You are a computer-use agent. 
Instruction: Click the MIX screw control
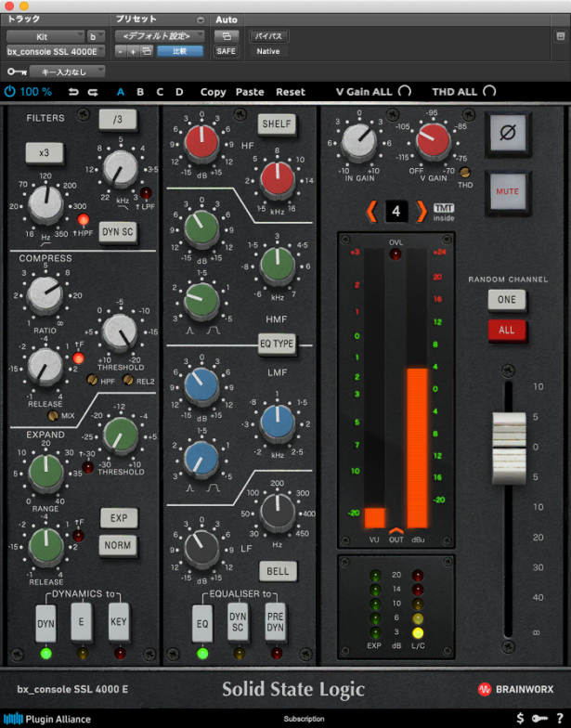54,416
